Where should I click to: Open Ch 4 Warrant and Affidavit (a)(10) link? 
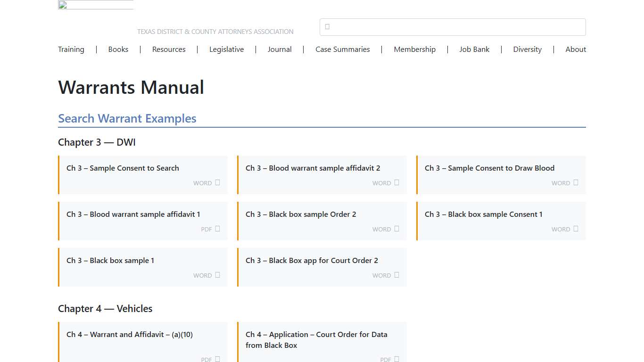tap(130, 335)
